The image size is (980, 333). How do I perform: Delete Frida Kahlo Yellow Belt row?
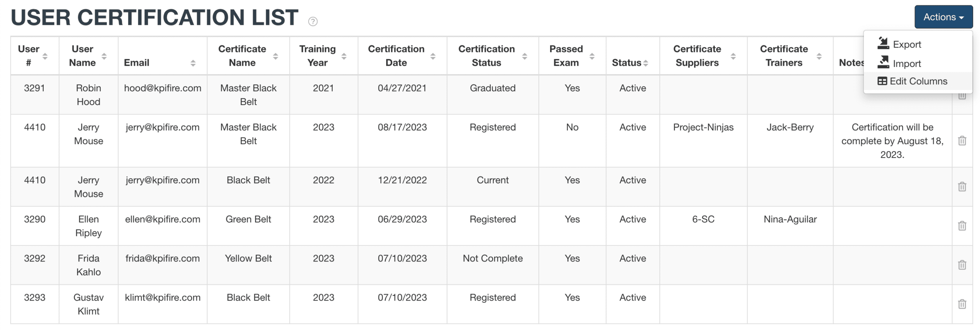tap(962, 265)
